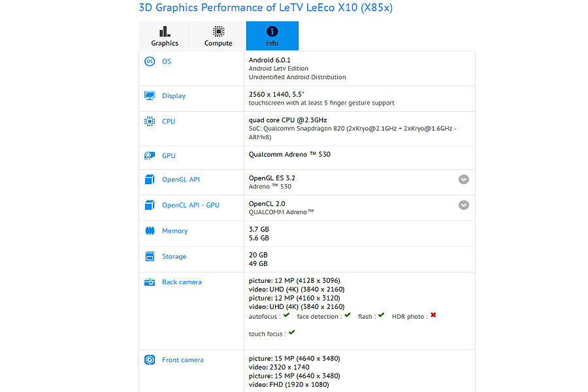Select the active Info tab
This screenshot has width=588, height=392.
[x=272, y=36]
